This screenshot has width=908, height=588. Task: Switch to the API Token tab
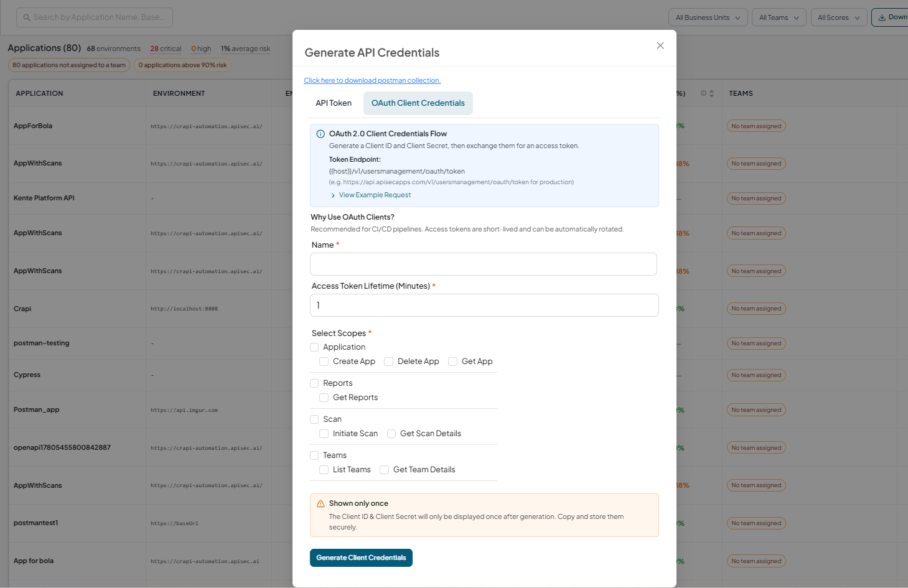coord(334,103)
